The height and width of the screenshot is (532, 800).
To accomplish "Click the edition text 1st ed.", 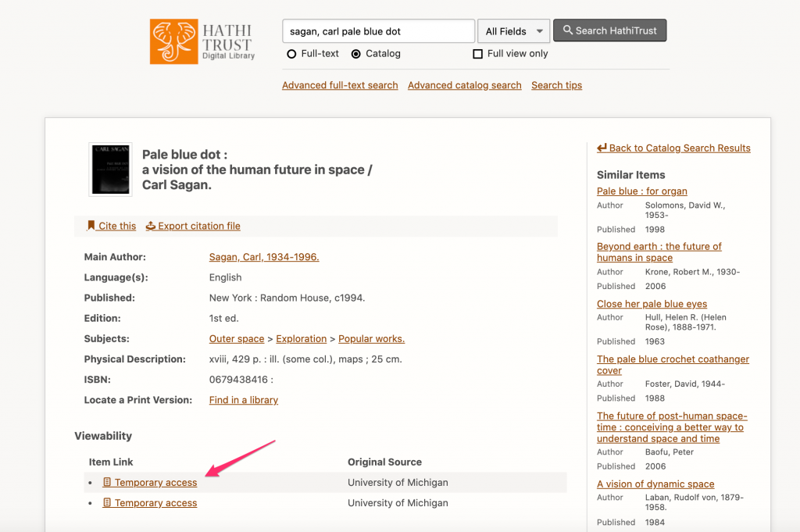I will pos(224,318).
